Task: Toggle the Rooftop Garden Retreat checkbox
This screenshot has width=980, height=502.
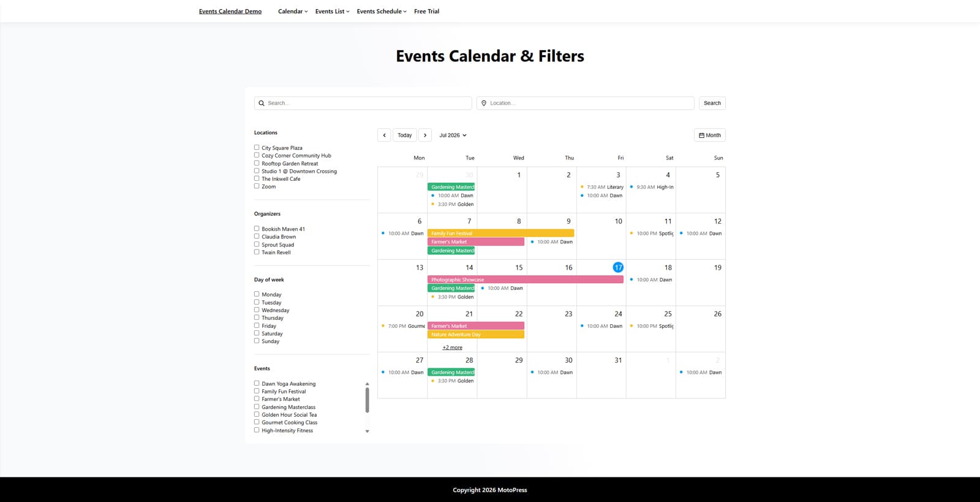Action: (257, 163)
